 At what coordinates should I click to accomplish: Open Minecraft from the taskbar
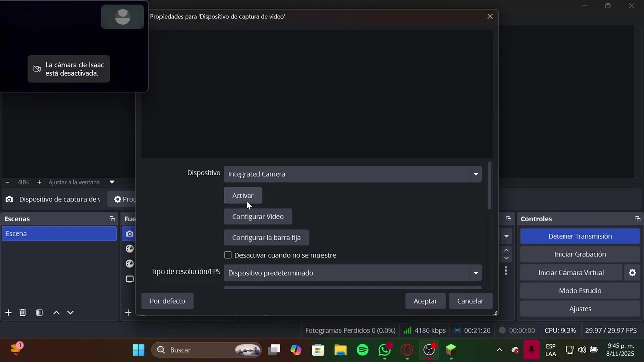tap(451, 350)
